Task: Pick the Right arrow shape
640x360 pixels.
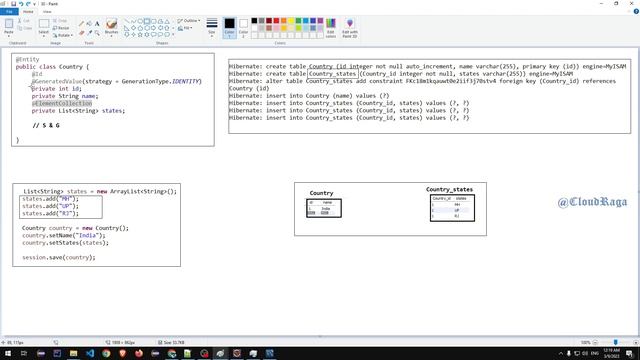Action: (x=153, y=28)
